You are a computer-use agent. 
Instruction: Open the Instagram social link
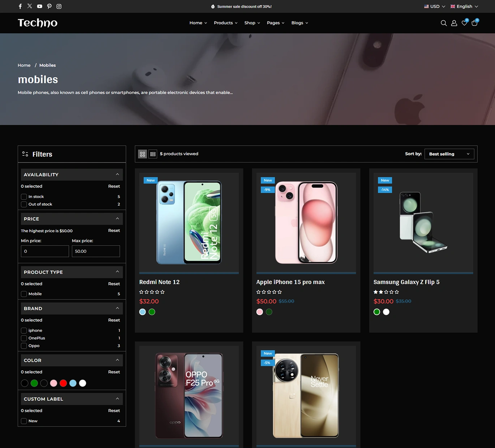pyautogui.click(x=59, y=6)
